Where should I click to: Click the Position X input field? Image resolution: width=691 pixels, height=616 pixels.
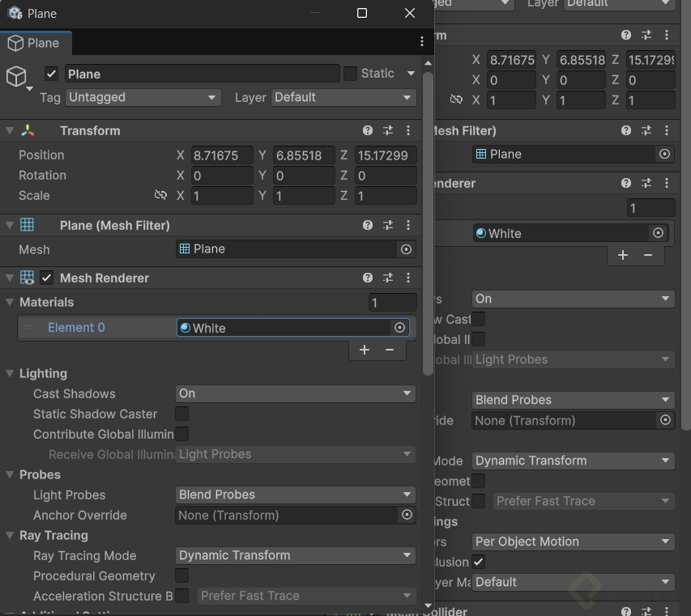(222, 155)
